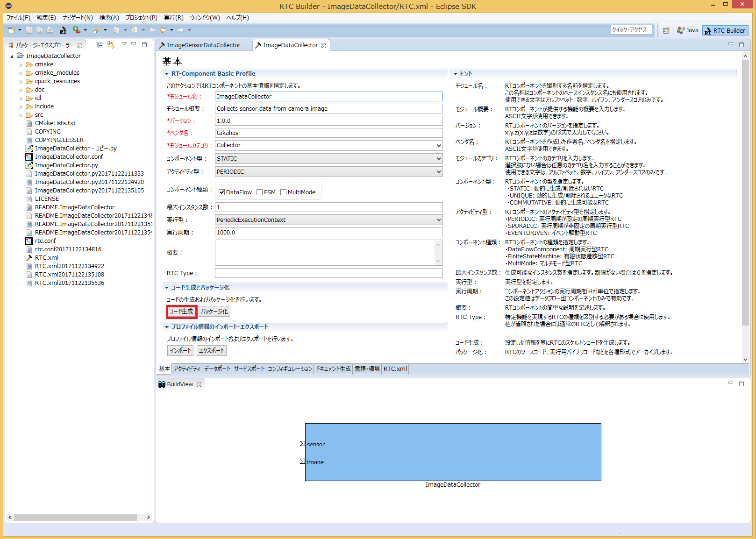This screenshot has width=756, height=539.
Task: Click the モジュール概要 text field
Action: 329,109
